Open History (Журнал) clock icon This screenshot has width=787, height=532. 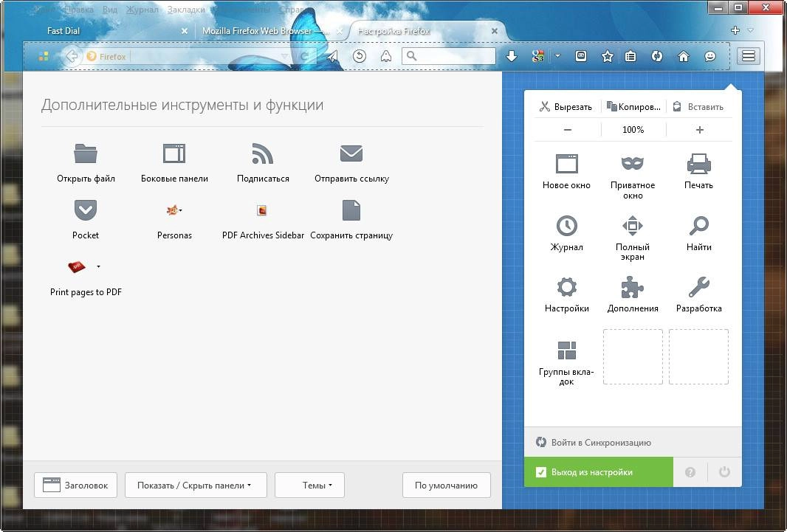click(567, 226)
